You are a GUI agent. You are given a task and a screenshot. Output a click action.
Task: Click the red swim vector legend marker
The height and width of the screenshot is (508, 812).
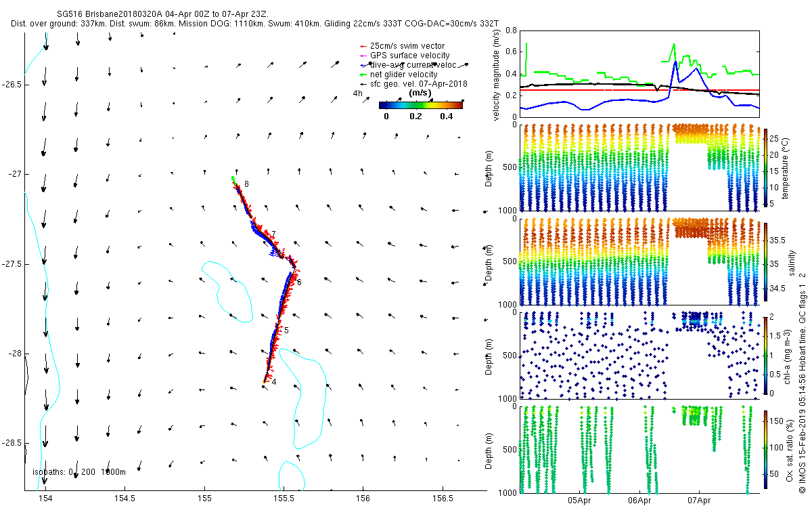[363, 46]
